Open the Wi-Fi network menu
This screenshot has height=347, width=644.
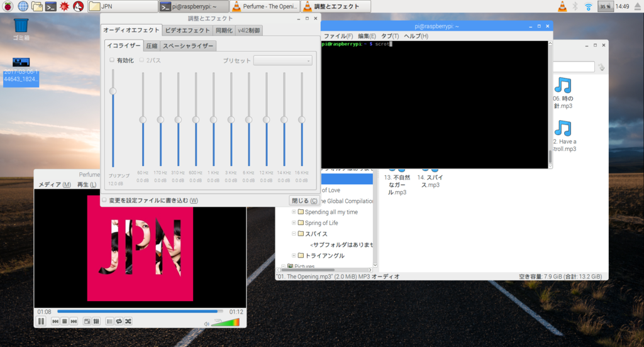(x=589, y=6)
